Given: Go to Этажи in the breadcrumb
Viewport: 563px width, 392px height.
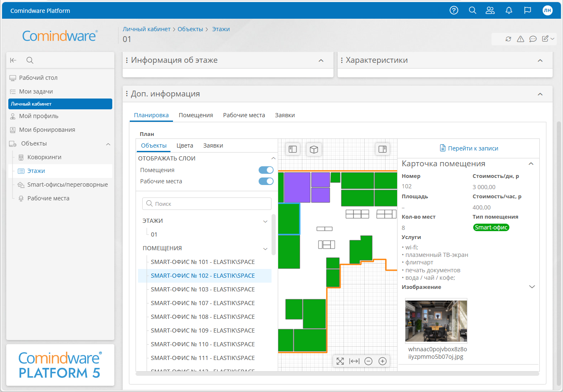Looking at the screenshot, I should (221, 29).
